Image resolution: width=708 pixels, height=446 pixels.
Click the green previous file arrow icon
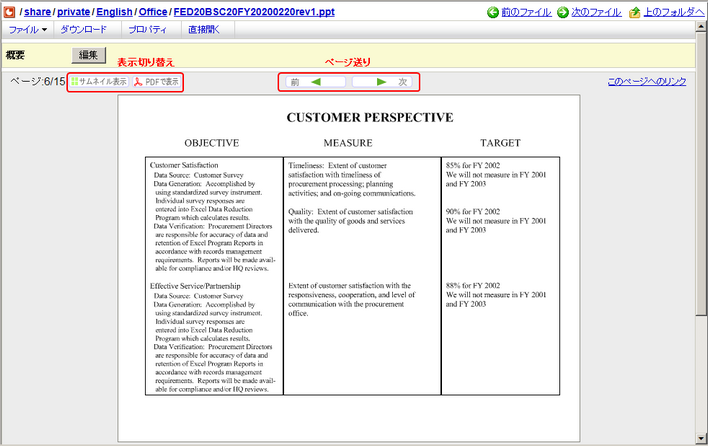point(493,12)
